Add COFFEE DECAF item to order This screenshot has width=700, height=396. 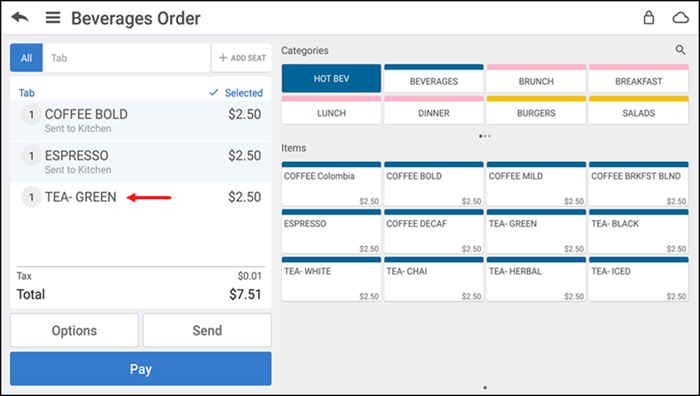(433, 231)
